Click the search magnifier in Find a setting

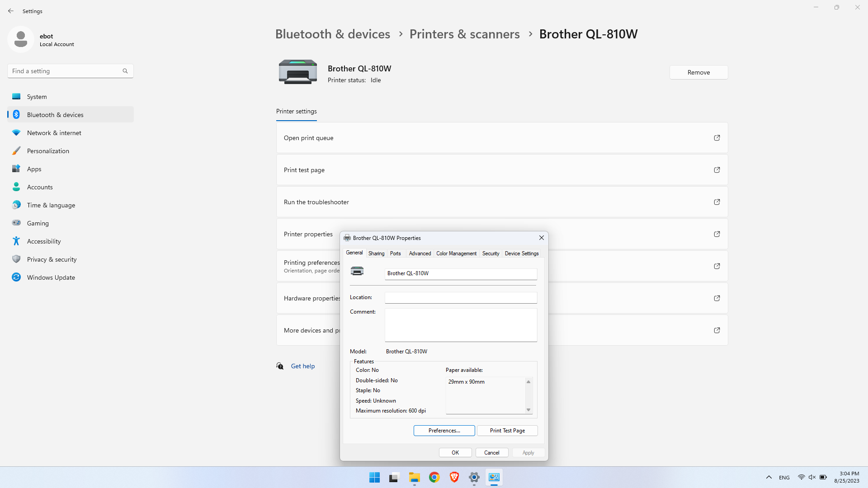point(125,71)
